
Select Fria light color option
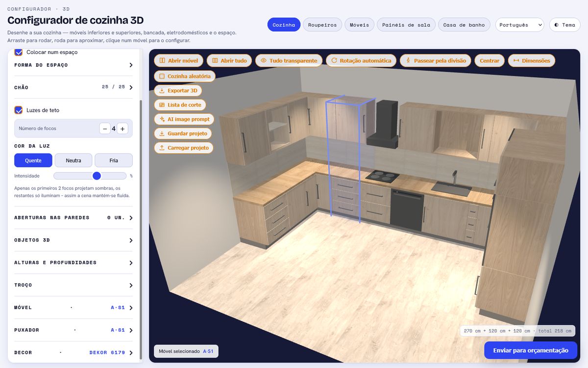tap(114, 160)
